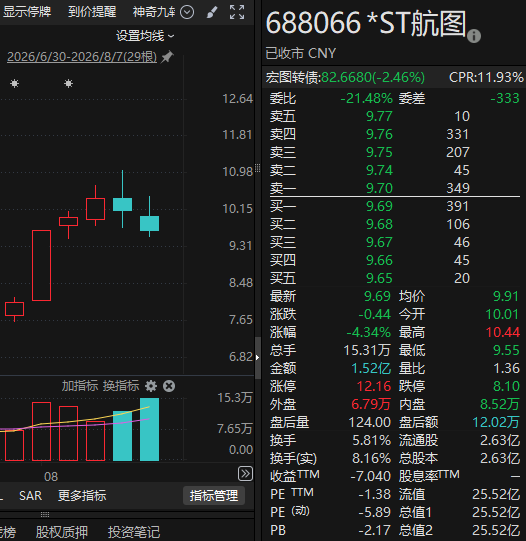Click sell-one price 9.70
This screenshot has width=526, height=541.
click(379, 188)
